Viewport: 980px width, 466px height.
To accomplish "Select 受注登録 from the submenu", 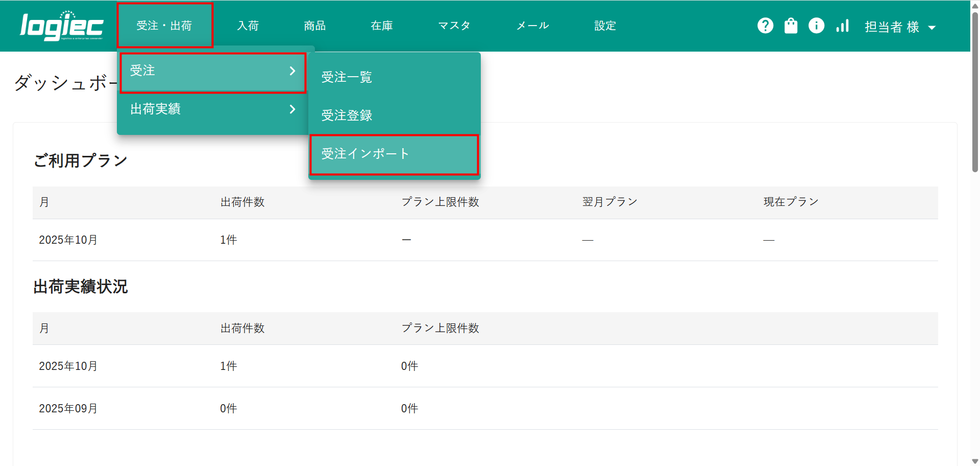I will 347,115.
